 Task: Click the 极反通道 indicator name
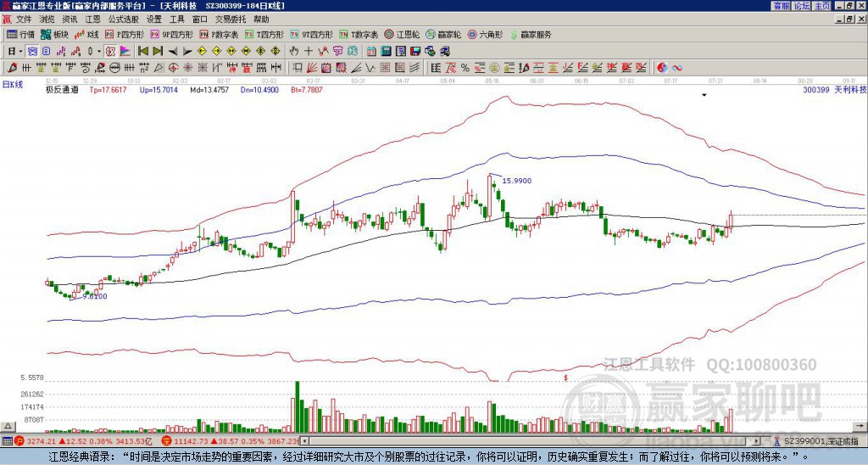62,90
